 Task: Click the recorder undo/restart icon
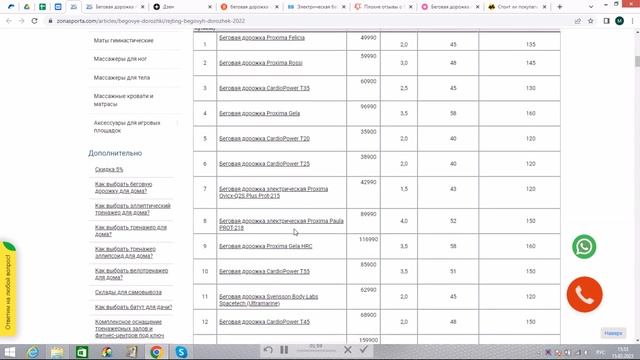pos(268,350)
